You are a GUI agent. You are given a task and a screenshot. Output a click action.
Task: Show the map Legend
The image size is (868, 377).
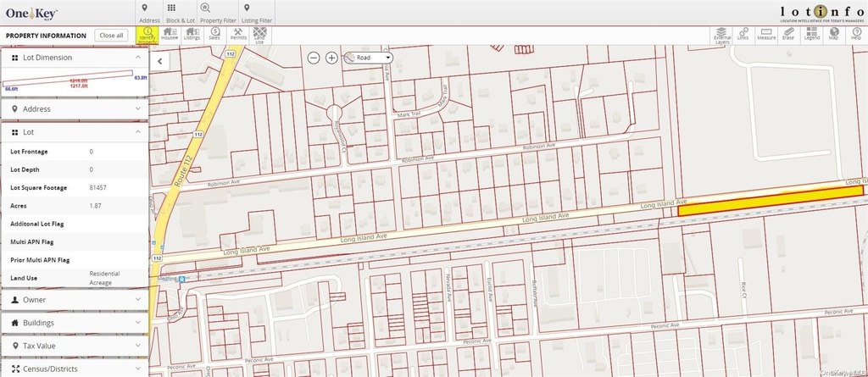811,35
